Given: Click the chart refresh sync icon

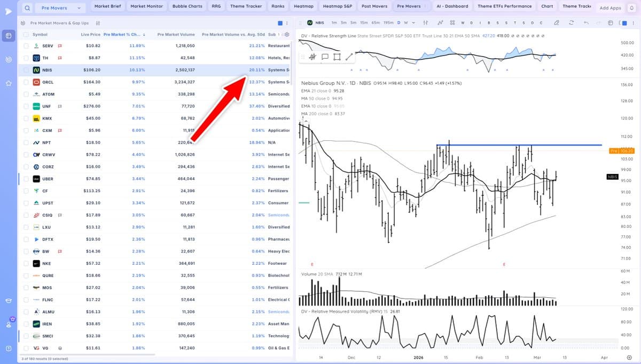Looking at the screenshot, I should [571, 23].
